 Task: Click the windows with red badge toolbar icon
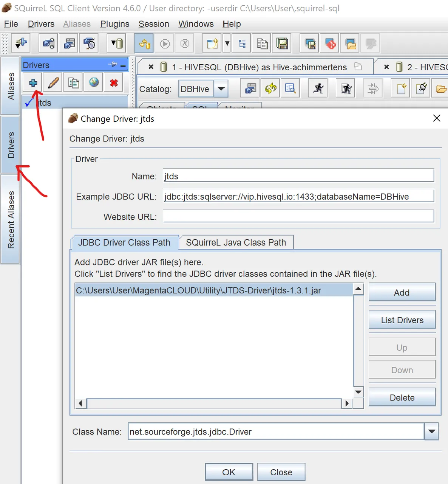(x=330, y=43)
